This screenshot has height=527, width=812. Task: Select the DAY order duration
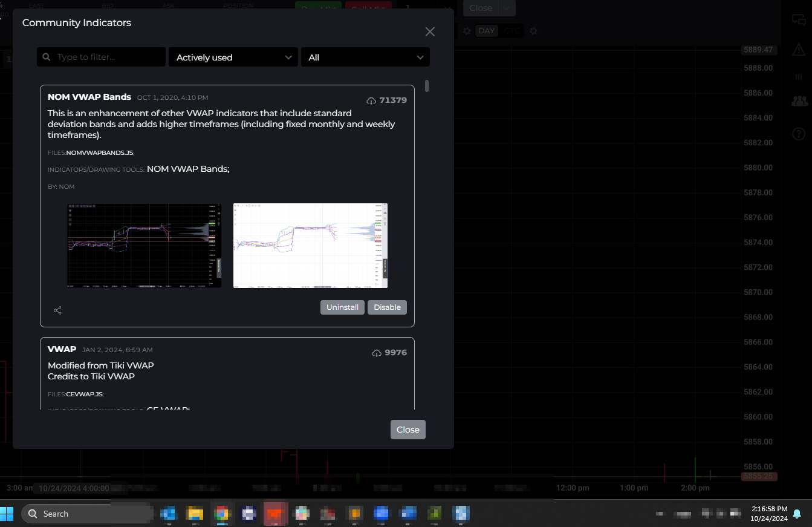point(486,31)
